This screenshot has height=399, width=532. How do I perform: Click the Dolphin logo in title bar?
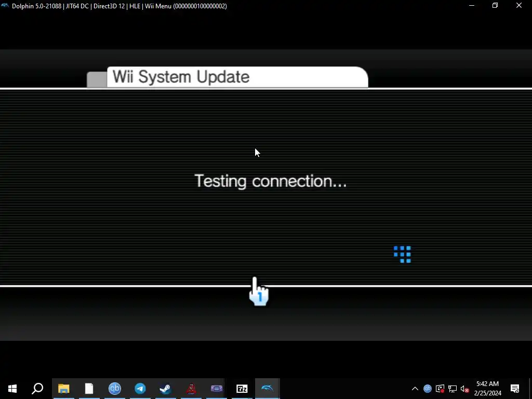pos(5,6)
